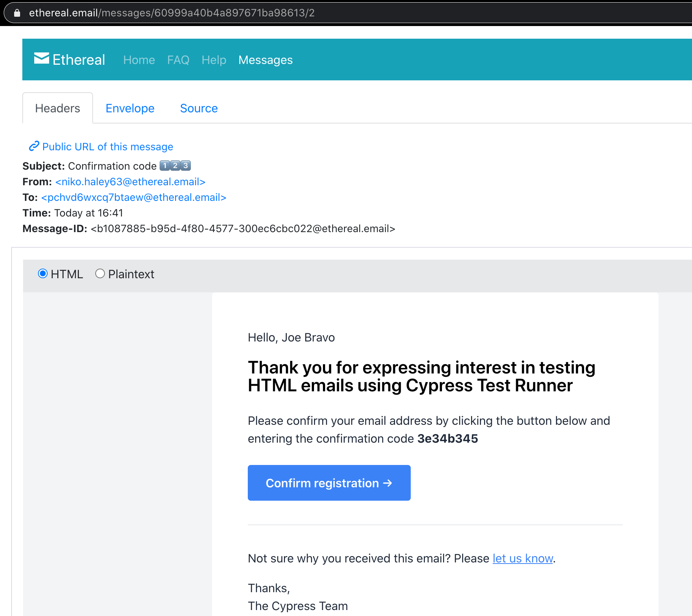Click the subject text 'Confirmation code'
692x616 pixels.
pyautogui.click(x=112, y=166)
